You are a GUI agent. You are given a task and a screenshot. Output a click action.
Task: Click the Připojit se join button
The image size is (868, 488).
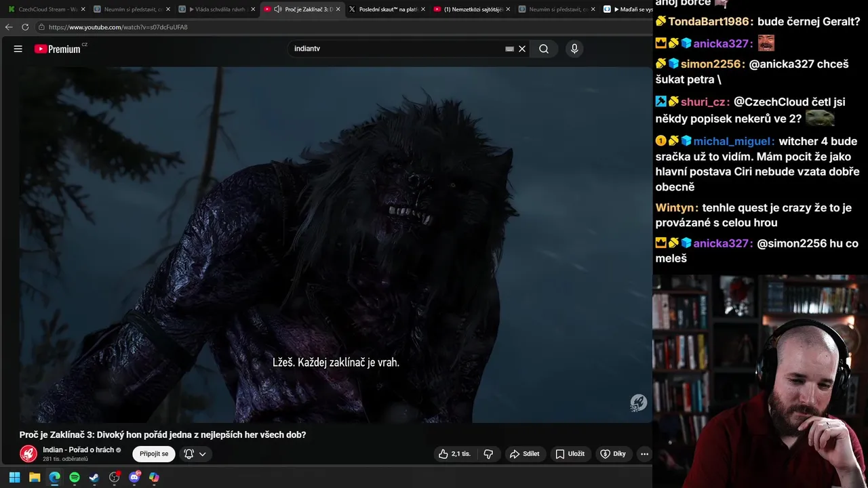pyautogui.click(x=154, y=454)
